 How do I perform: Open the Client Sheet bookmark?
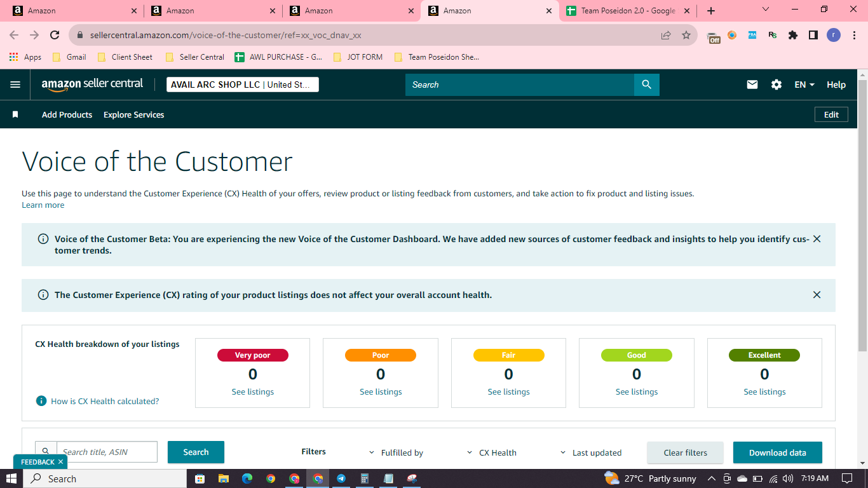(125, 57)
